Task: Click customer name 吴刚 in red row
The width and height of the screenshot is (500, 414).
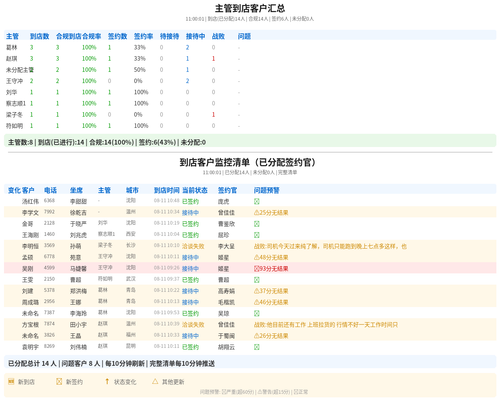Action: (x=28, y=269)
